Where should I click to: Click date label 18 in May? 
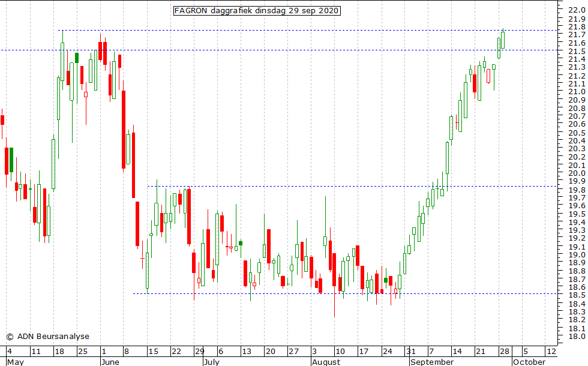click(x=59, y=352)
